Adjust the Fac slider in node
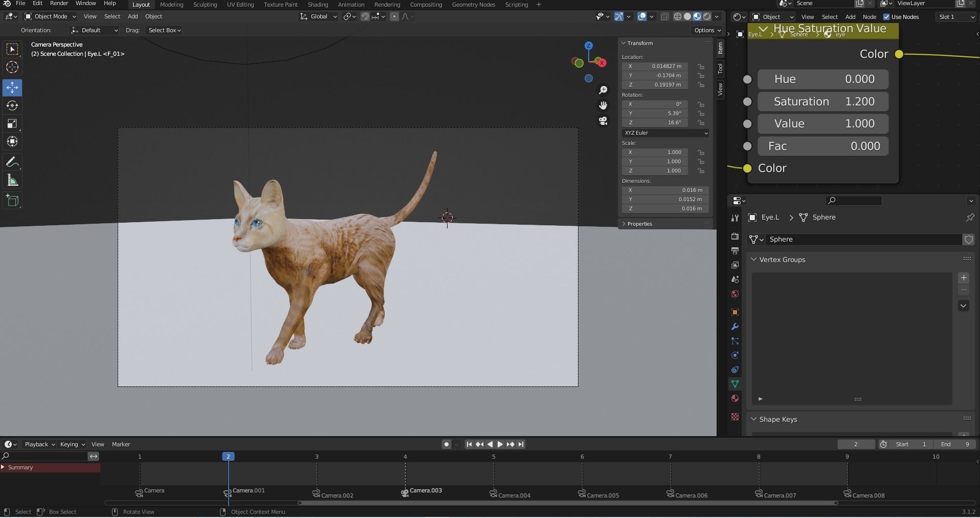This screenshot has height=518, width=980. (x=823, y=146)
